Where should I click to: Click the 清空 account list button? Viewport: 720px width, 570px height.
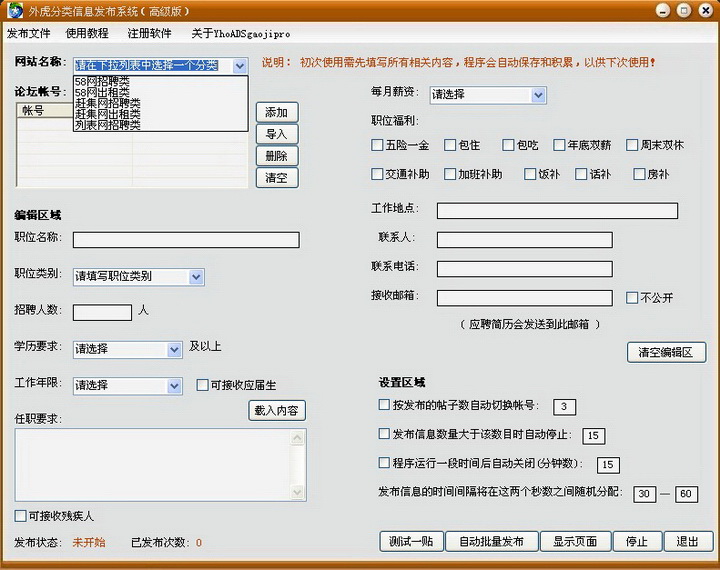pyautogui.click(x=277, y=178)
